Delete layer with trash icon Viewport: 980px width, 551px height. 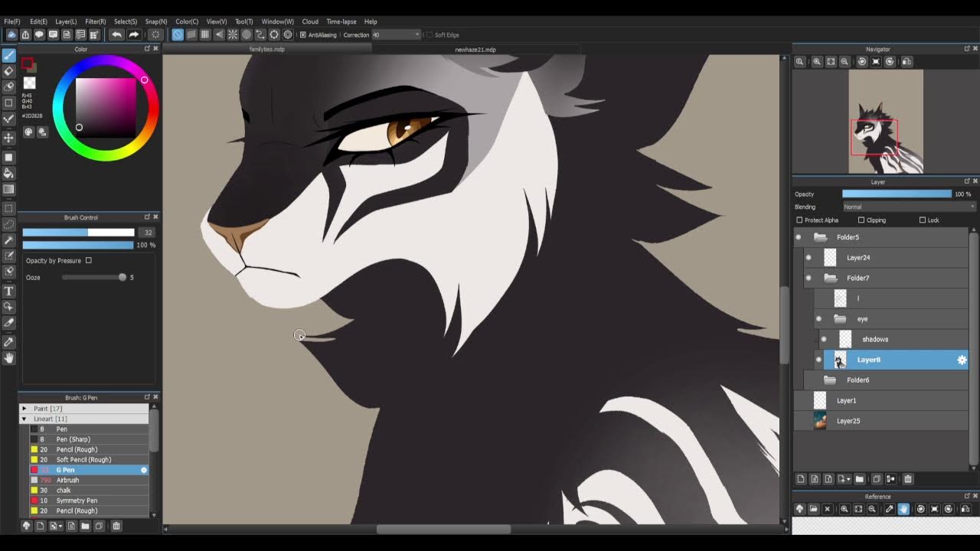[x=908, y=479]
